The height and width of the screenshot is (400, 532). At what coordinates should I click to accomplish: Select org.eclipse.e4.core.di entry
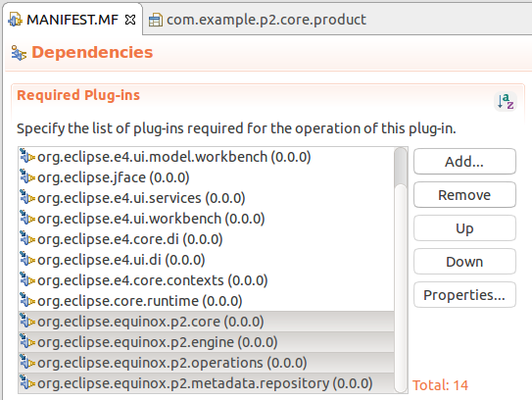tap(207, 239)
